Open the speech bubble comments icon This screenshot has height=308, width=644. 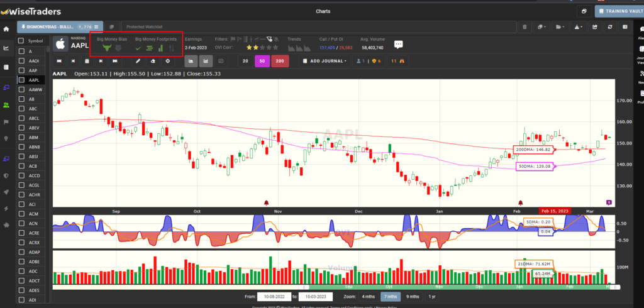398,45
